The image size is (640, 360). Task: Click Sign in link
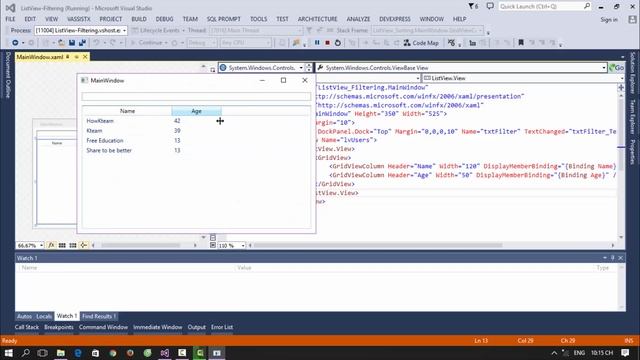pyautogui.click(x=609, y=19)
